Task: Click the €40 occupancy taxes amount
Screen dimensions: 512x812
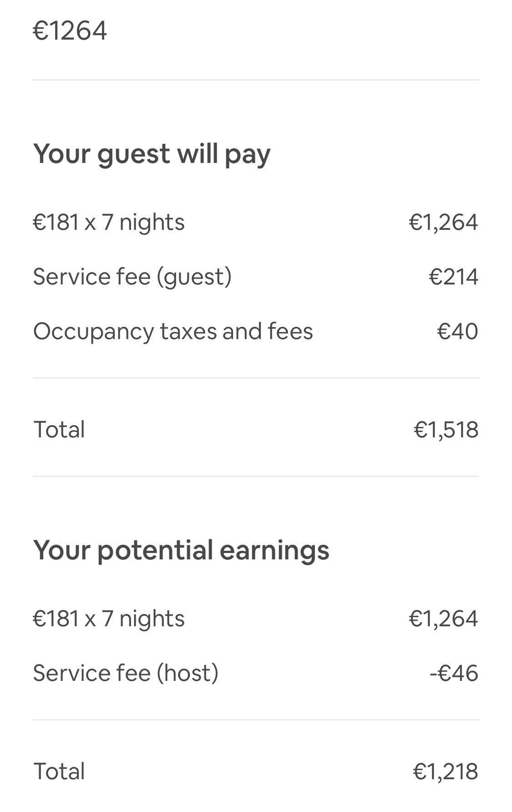Action: [457, 331]
